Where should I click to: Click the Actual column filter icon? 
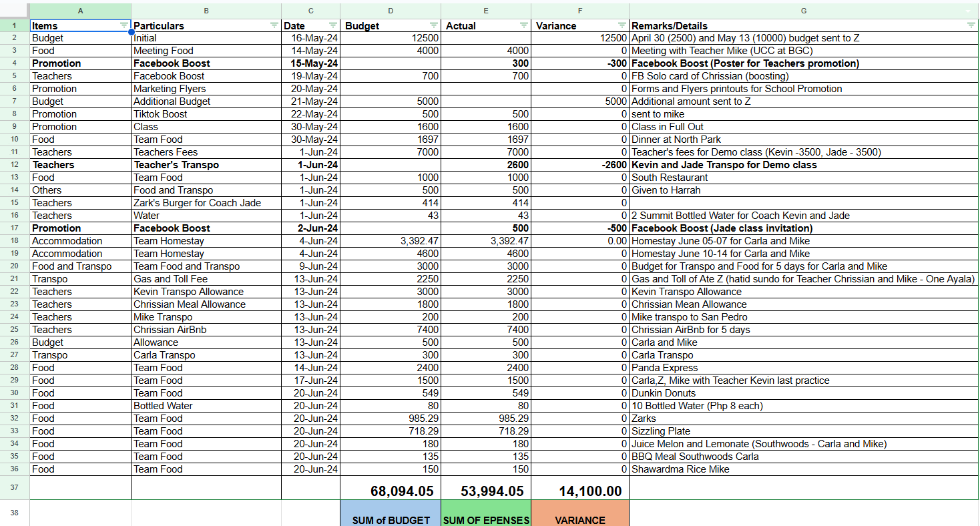pos(524,25)
